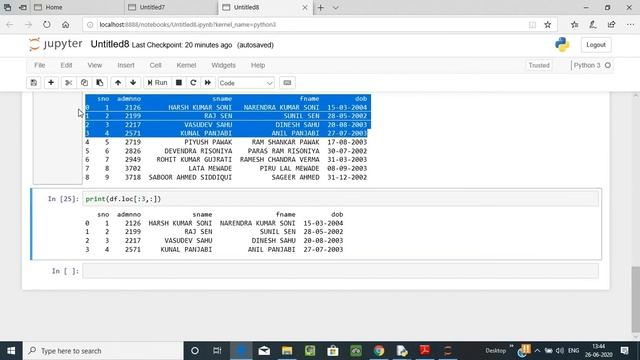
Task: Open File Explorer from the taskbar
Action: [x=287, y=351]
